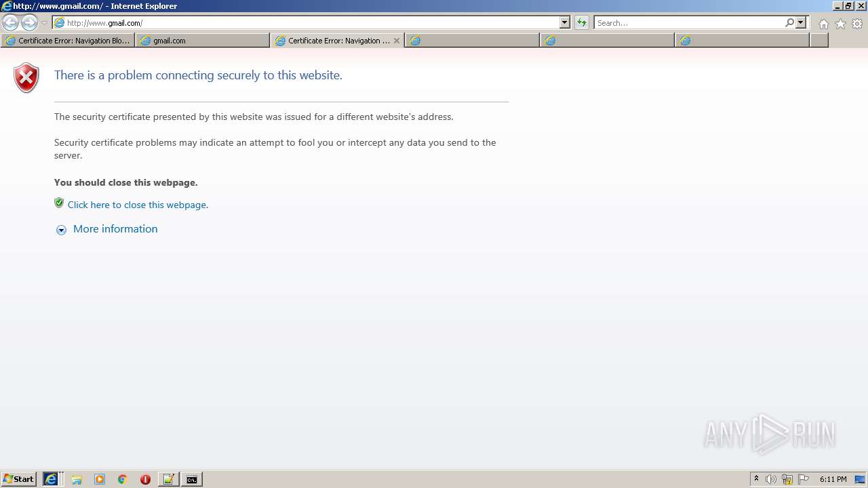The width and height of the screenshot is (868, 488).
Task: Minimize the Internet Explorer window
Action: [837, 5]
